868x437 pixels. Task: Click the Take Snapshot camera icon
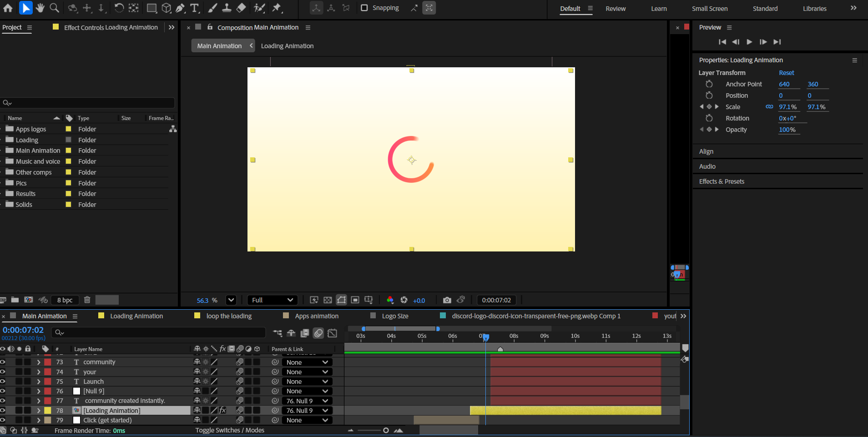pos(447,300)
